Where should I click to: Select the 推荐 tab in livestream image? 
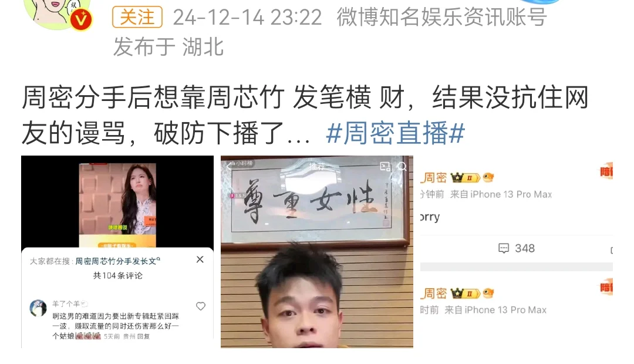click(x=317, y=166)
